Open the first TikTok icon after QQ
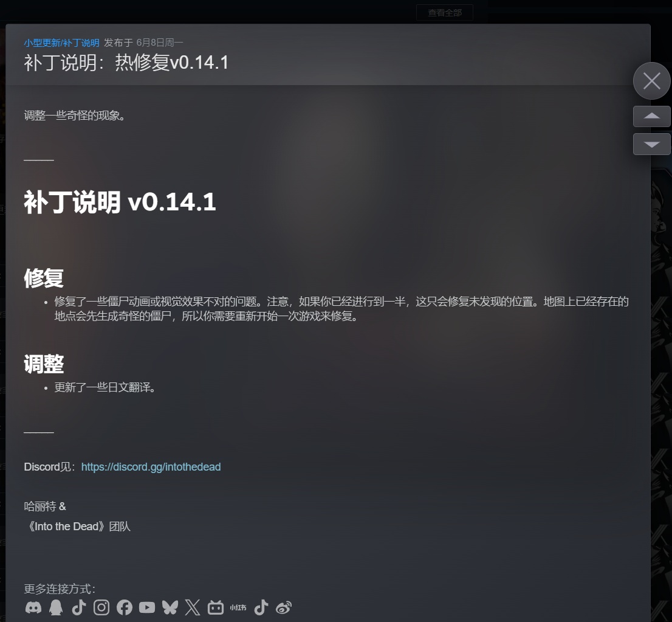 (79, 607)
